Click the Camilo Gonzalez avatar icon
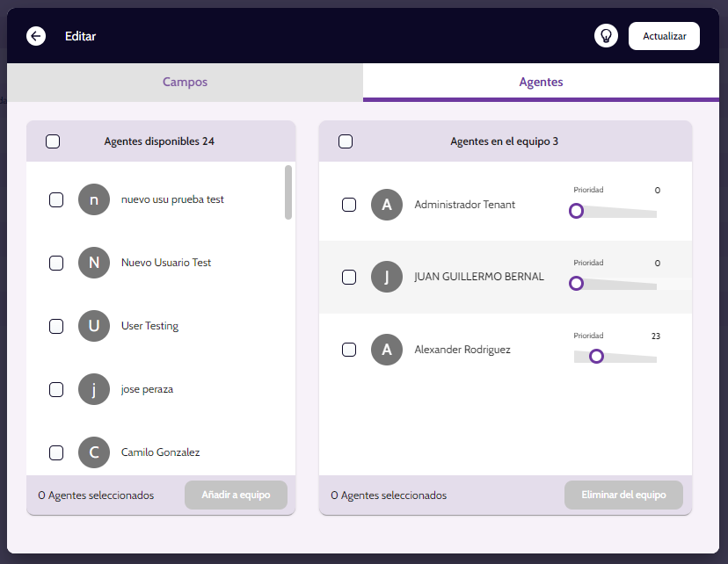 click(x=94, y=452)
